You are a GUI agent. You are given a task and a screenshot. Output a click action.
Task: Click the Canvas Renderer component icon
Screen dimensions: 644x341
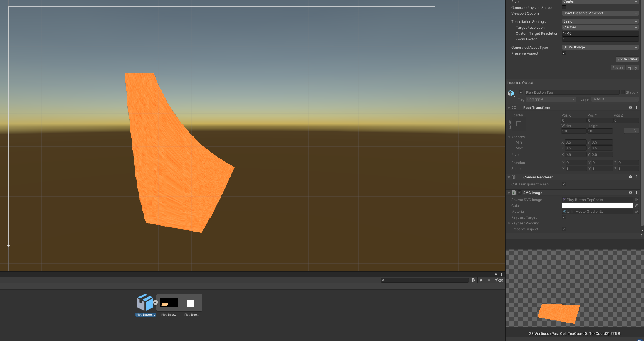(x=514, y=177)
